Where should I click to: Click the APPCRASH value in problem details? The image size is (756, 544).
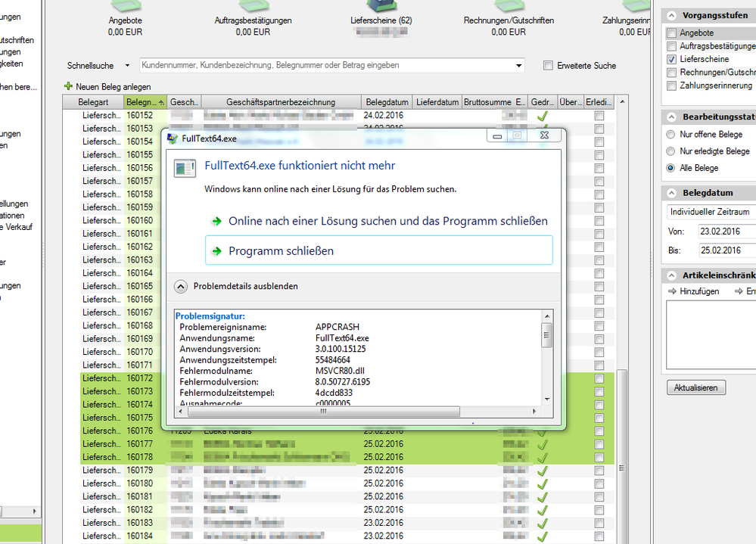pyautogui.click(x=338, y=327)
